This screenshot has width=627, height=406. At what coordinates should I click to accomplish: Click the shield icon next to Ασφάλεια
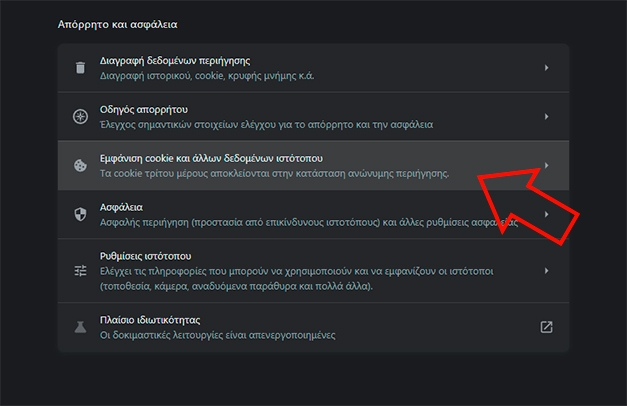(x=80, y=214)
